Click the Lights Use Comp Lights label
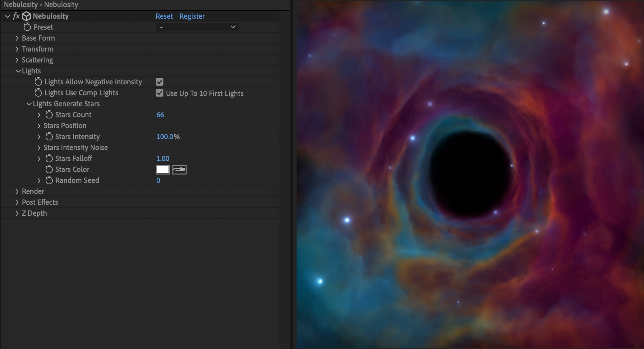The image size is (644, 349). coord(81,93)
